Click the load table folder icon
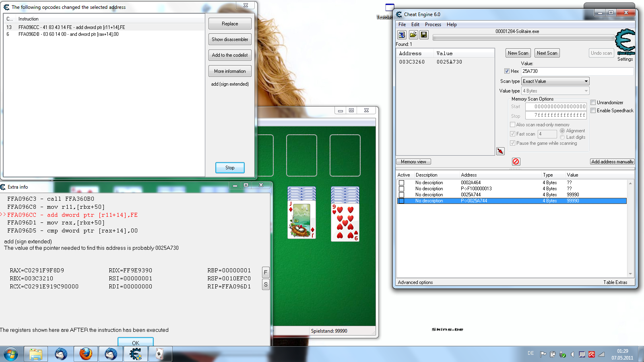Image resolution: width=644 pixels, height=362 pixels. [x=413, y=35]
